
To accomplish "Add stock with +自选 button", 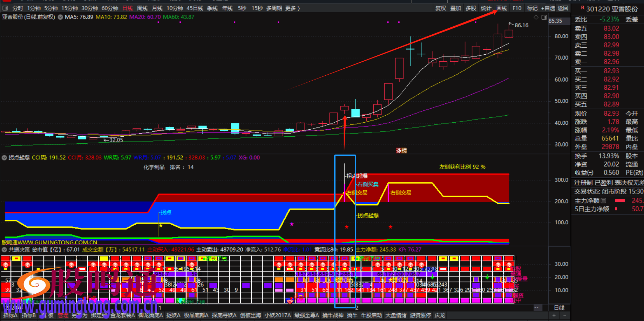I will click(x=548, y=8).
